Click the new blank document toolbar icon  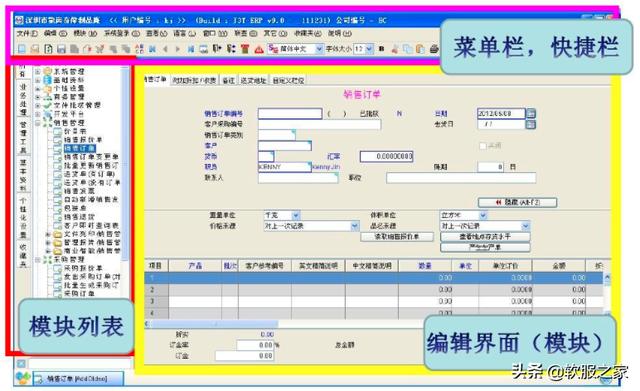point(22,49)
